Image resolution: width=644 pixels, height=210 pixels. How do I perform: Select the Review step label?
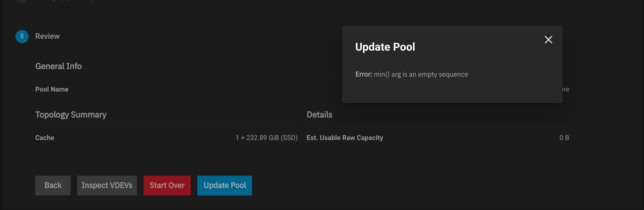48,36
